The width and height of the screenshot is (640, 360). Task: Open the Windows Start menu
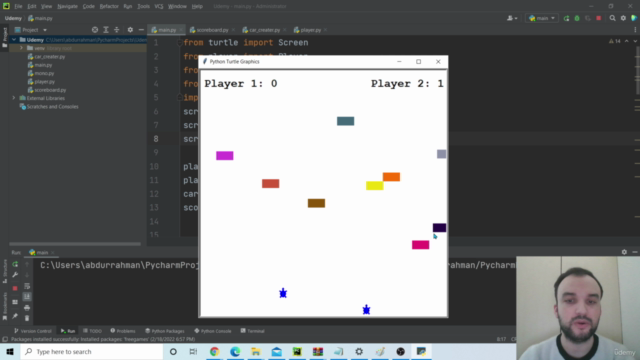point(10,351)
